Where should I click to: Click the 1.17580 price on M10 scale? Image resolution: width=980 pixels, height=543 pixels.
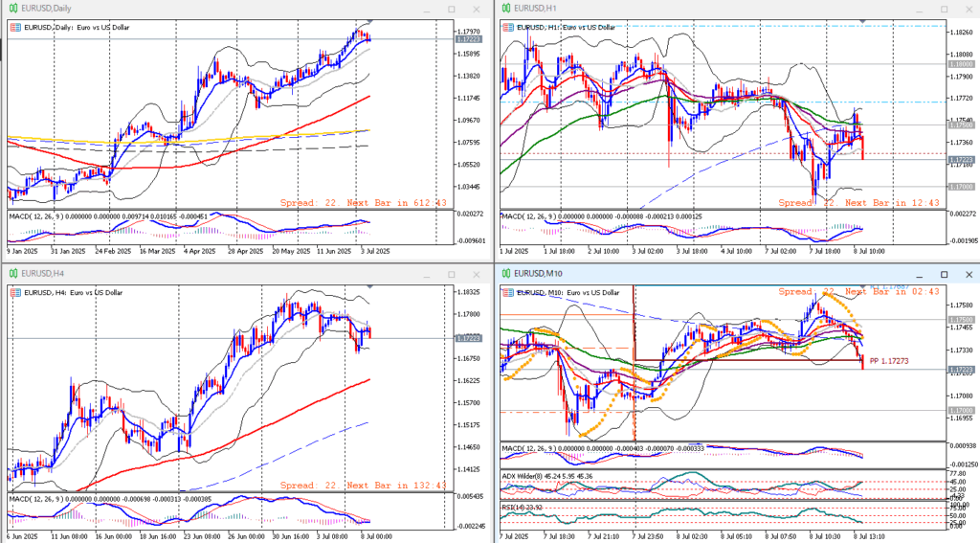point(961,305)
